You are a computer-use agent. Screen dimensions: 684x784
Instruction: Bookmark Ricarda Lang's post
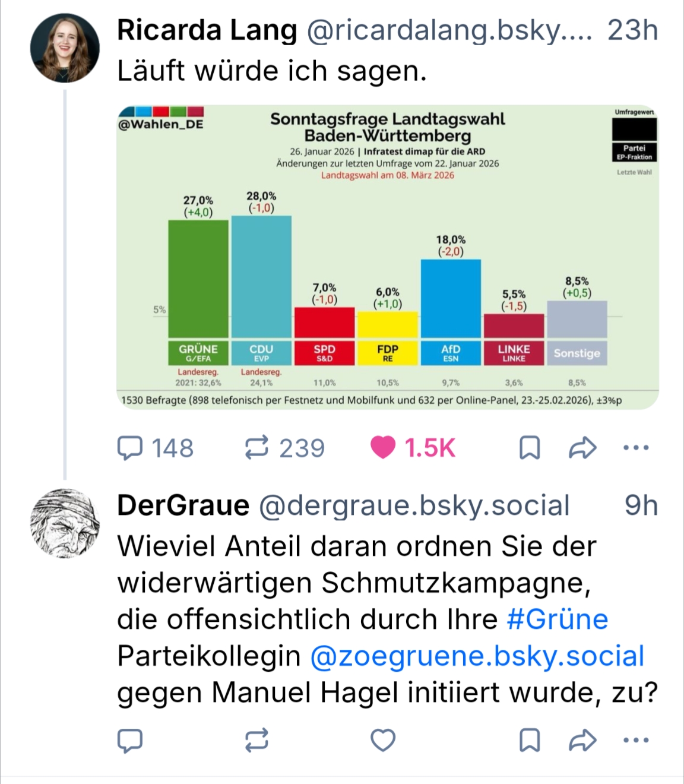pyautogui.click(x=530, y=448)
